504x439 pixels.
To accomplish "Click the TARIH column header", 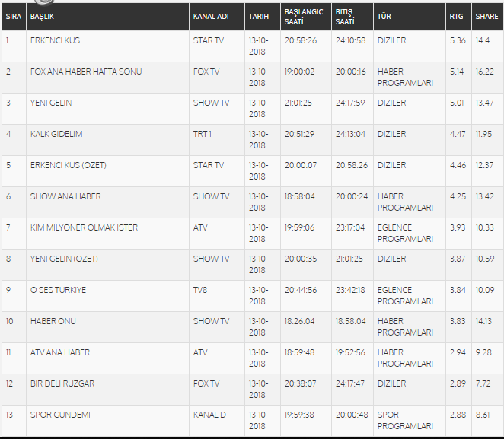I will tap(263, 17).
